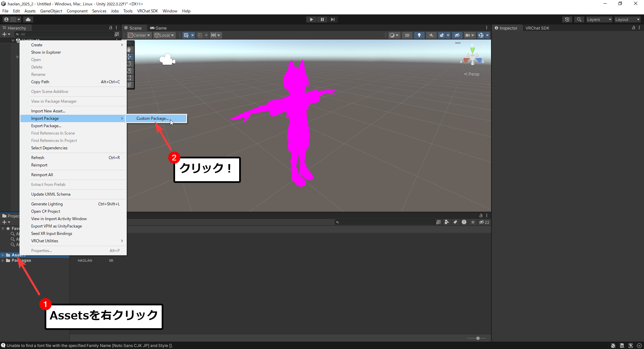Expand the gizmos dropdown arrow

pos(487,35)
